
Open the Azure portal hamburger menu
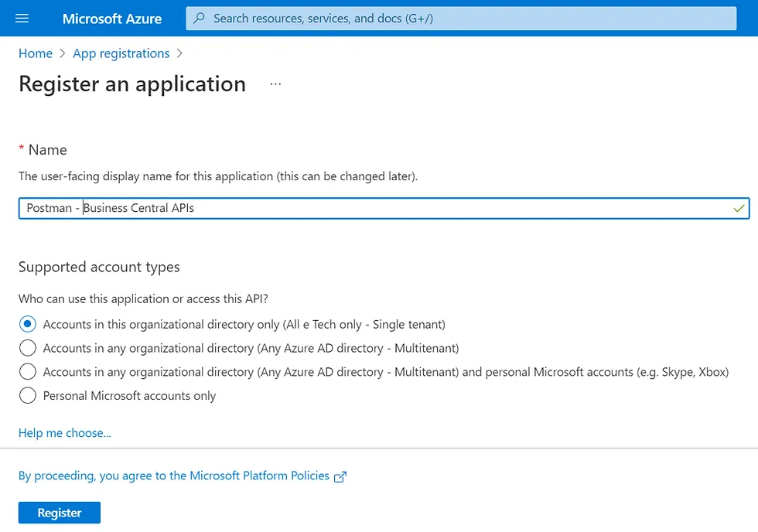click(x=22, y=19)
